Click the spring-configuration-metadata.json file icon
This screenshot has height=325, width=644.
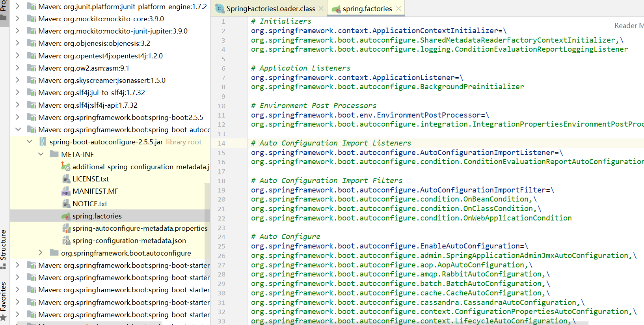click(x=66, y=241)
